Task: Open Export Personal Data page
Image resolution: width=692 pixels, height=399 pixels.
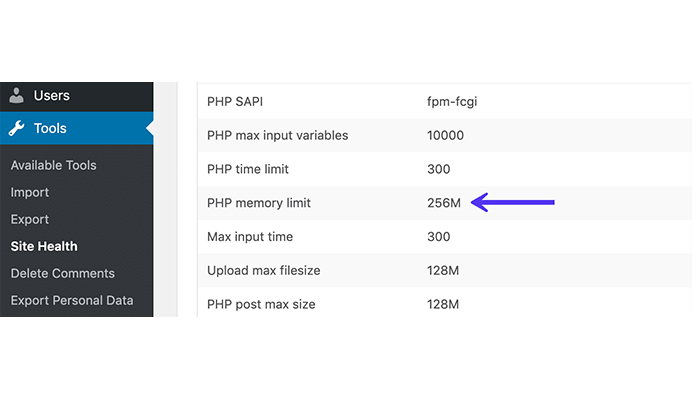Action: tap(72, 301)
